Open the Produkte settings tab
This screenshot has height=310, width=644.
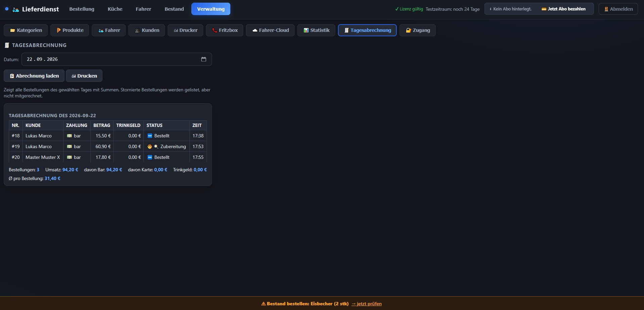70,30
